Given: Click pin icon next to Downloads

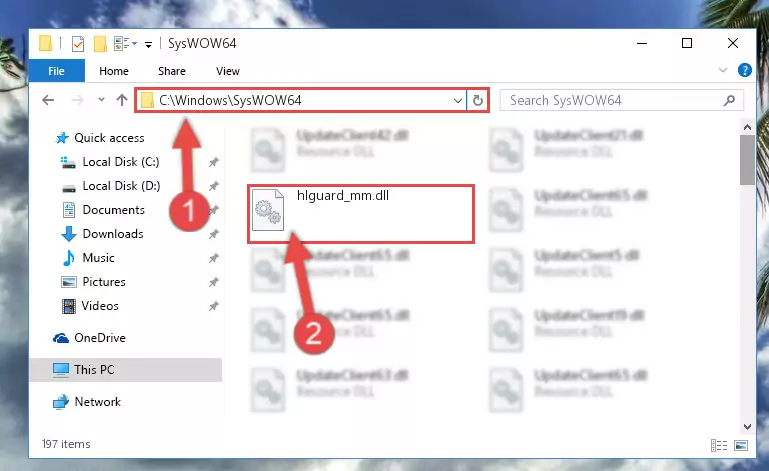Looking at the screenshot, I should 213,234.
